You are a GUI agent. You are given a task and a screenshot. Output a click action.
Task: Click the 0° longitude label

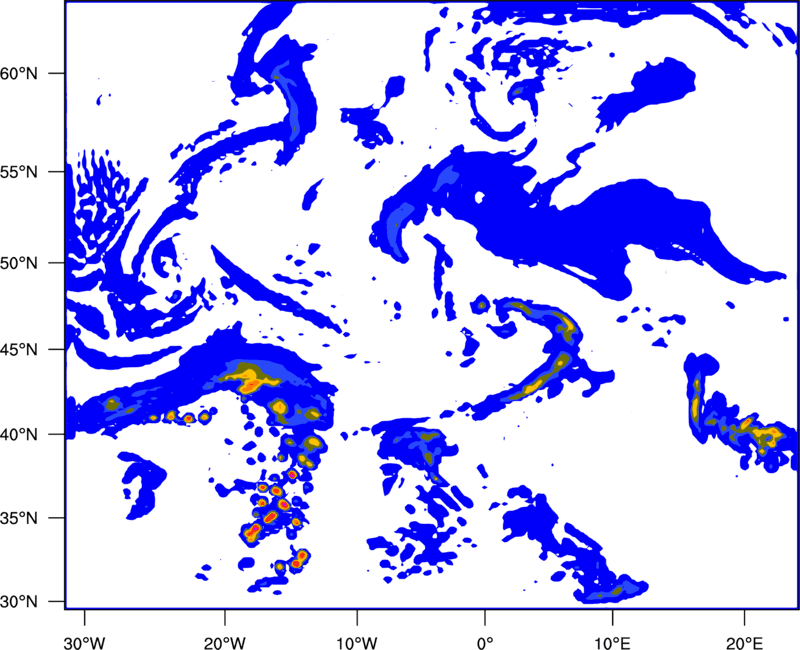485,643
